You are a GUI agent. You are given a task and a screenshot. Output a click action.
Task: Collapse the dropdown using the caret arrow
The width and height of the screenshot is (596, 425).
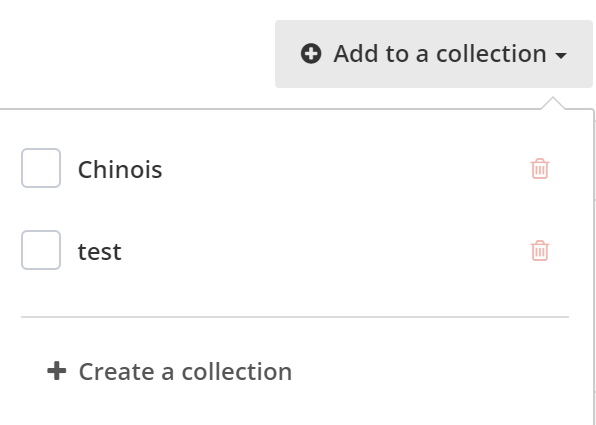561,56
